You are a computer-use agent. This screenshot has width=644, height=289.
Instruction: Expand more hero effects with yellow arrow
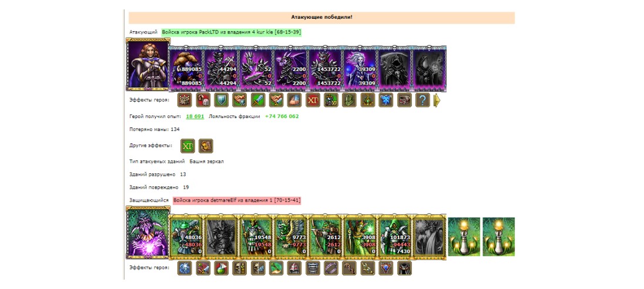pyautogui.click(x=437, y=100)
